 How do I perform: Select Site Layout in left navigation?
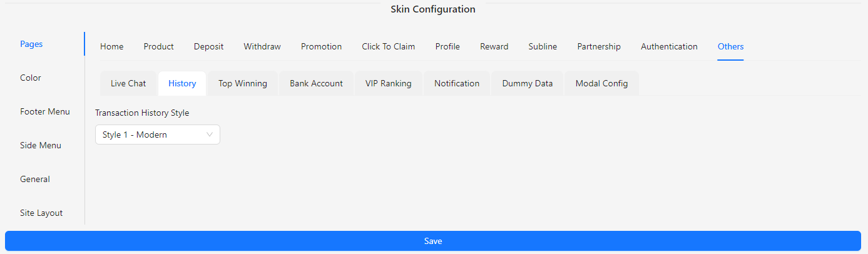coord(41,213)
